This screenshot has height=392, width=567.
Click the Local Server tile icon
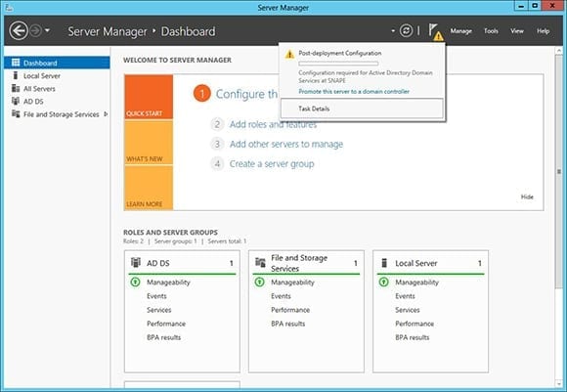[384, 263]
